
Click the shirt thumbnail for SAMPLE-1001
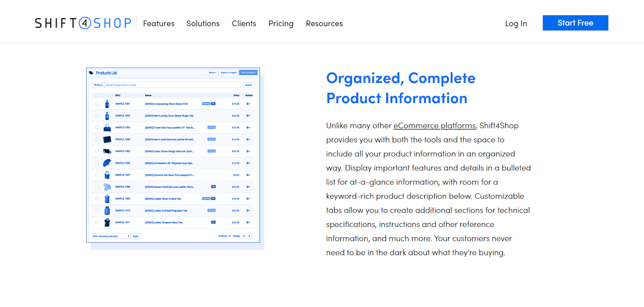(107, 104)
